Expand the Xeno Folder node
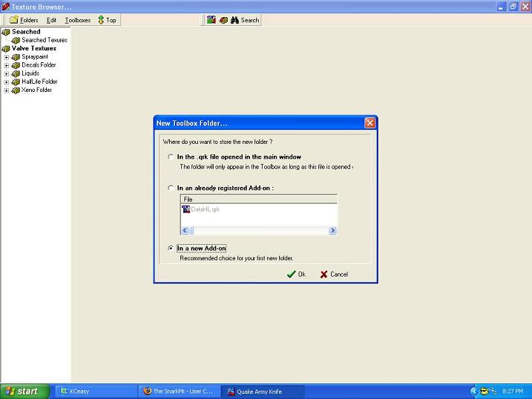532x399 pixels. tap(7, 90)
